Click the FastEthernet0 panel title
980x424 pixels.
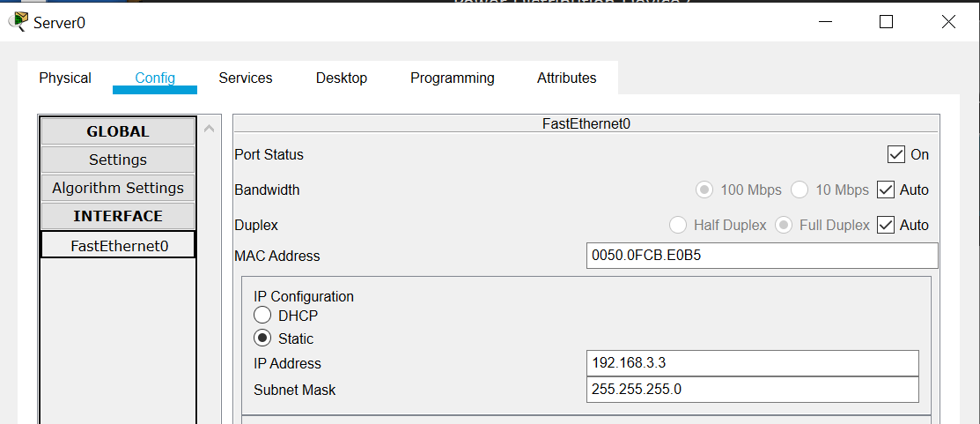(x=586, y=123)
